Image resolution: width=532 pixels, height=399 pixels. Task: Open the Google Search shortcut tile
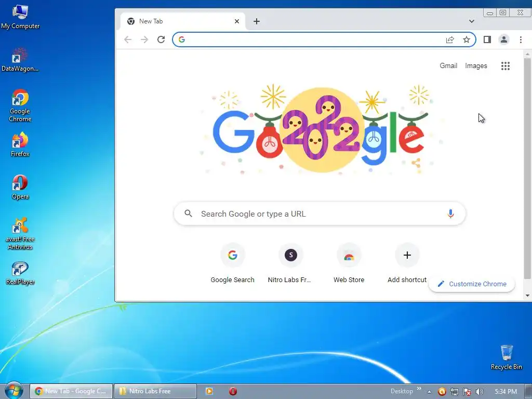coord(232,264)
